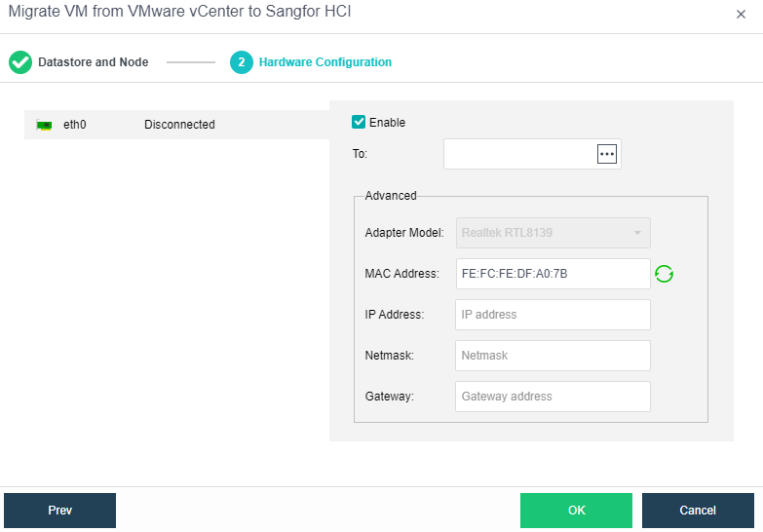Select the Hardware Configuration step
Viewport: 763px width, 532px height.
(x=324, y=62)
